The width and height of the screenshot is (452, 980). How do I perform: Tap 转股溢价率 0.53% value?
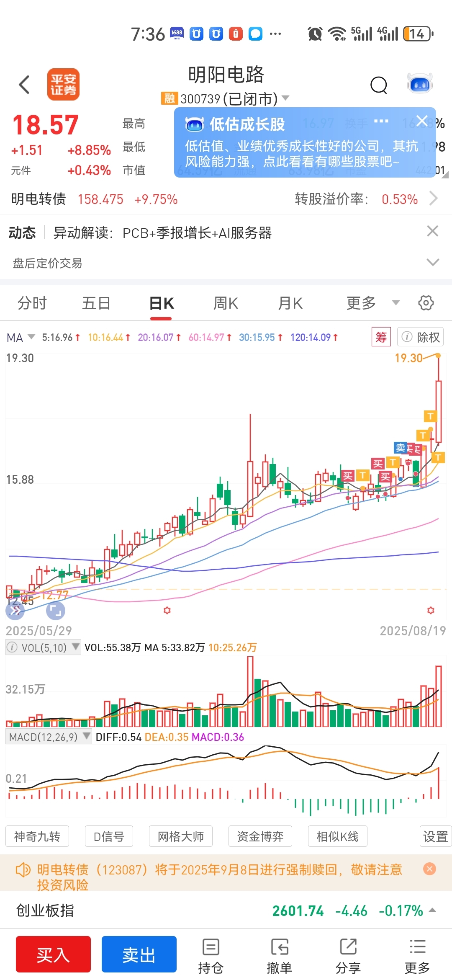point(400,199)
